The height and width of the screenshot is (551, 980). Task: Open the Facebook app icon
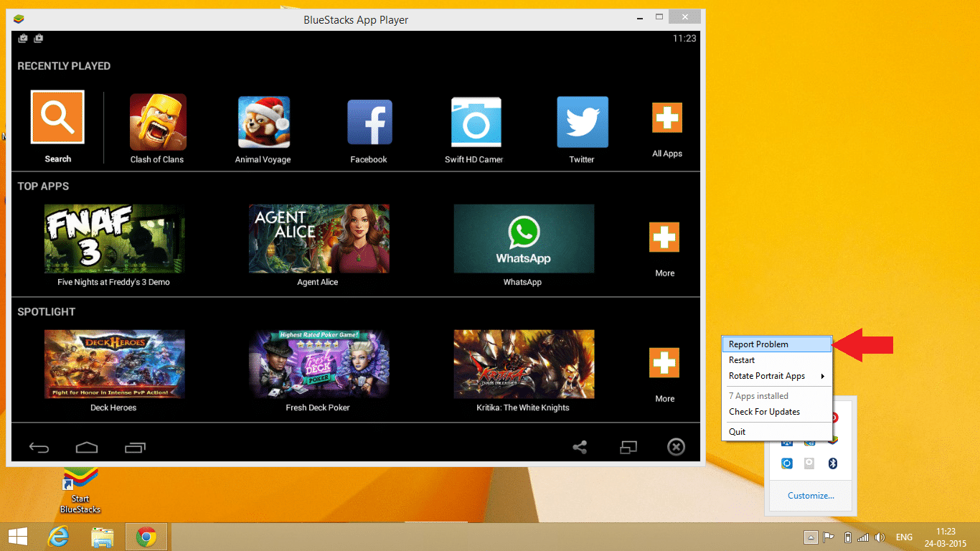coord(369,122)
